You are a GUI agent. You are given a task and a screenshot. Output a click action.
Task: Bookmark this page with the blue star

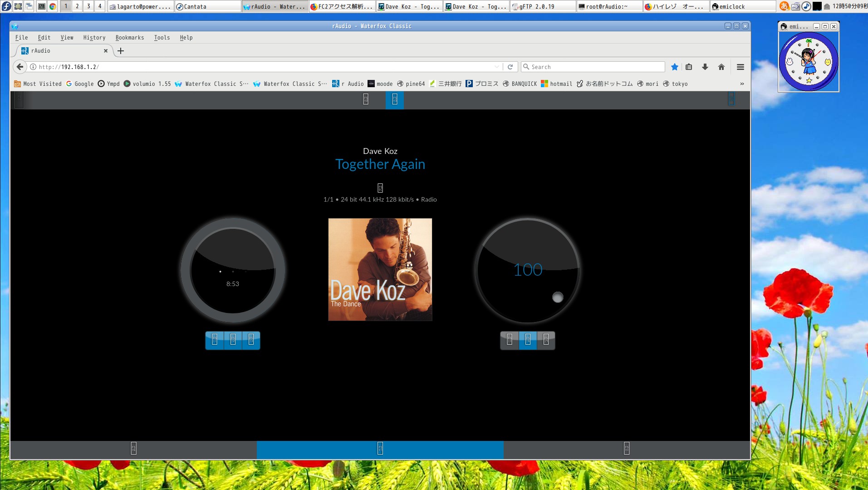[x=675, y=67]
